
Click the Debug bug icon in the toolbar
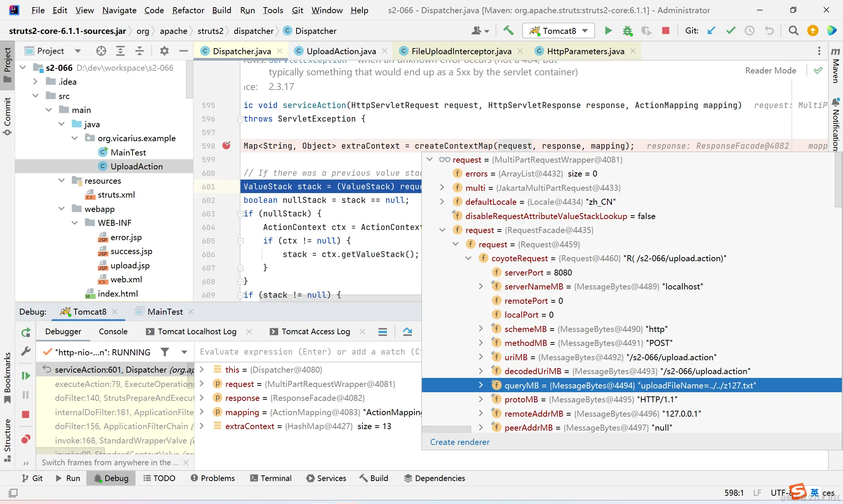click(x=627, y=31)
